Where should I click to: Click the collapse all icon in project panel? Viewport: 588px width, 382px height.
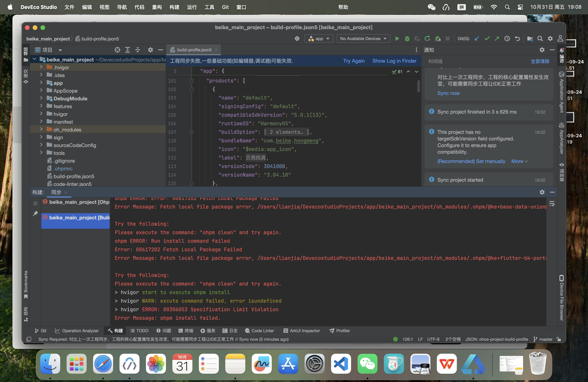[x=138, y=50]
